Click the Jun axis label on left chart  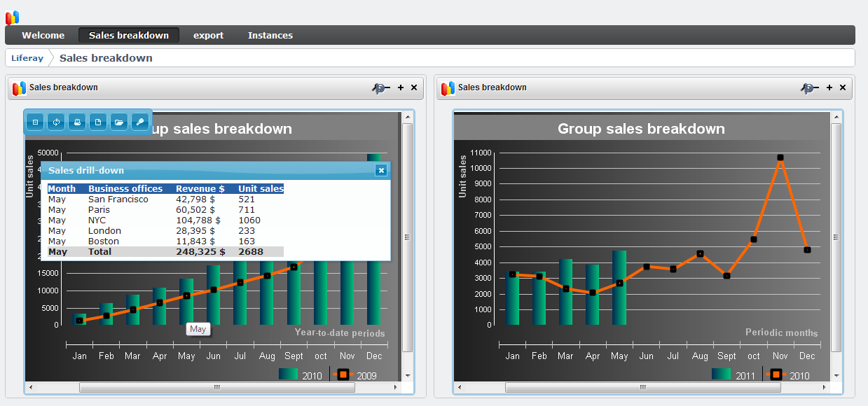coord(213,356)
